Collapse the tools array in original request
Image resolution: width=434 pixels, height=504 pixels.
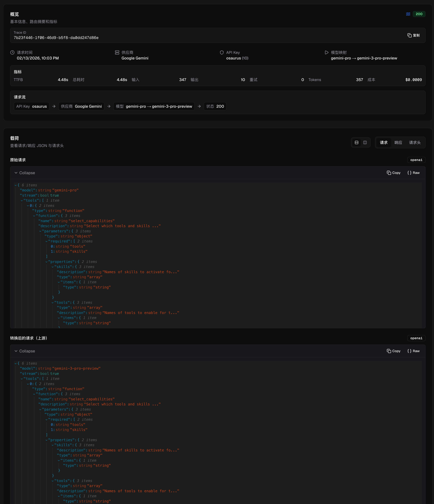coord(22,200)
